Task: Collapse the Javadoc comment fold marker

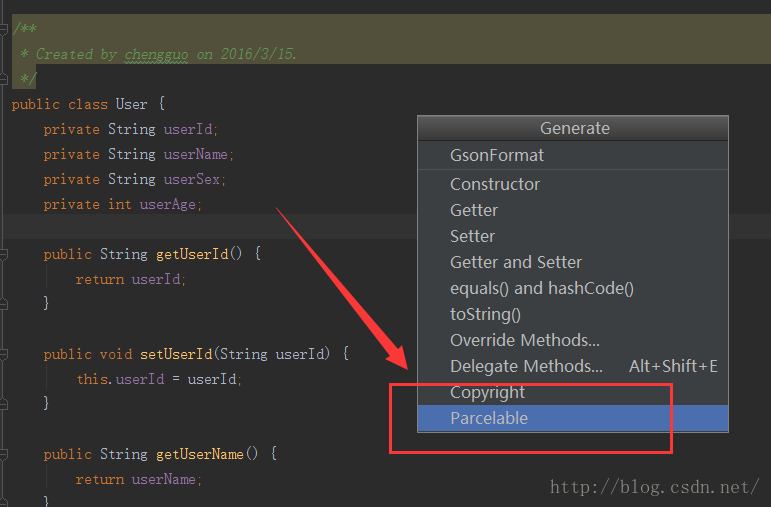Action: [x=3, y=29]
